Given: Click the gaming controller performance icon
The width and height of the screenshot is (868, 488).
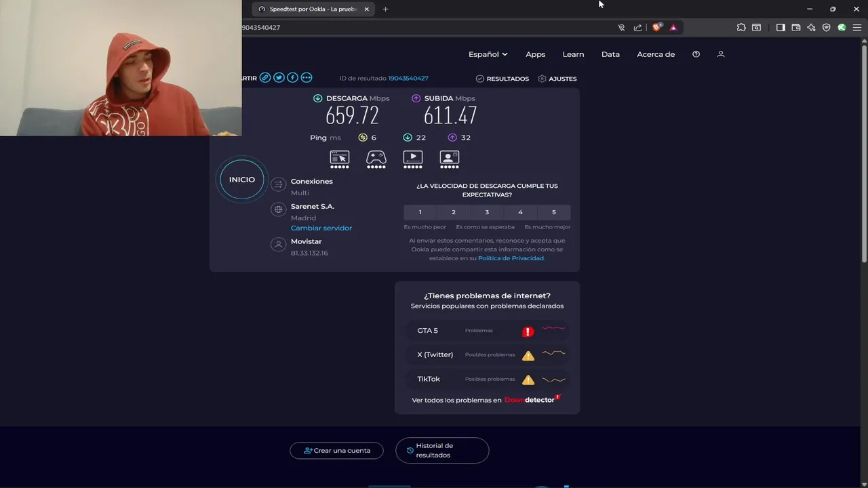Looking at the screenshot, I should click(376, 159).
